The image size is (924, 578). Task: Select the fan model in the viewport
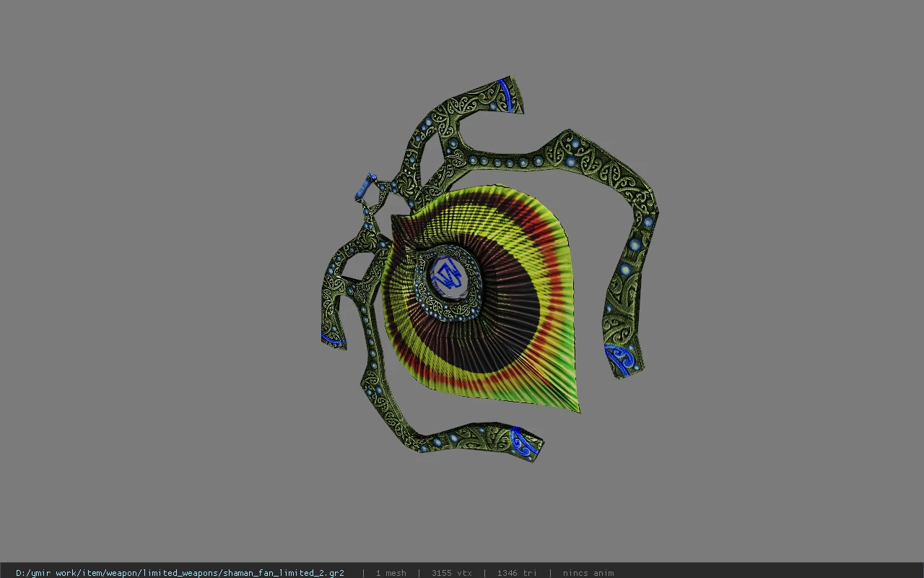pos(489,269)
